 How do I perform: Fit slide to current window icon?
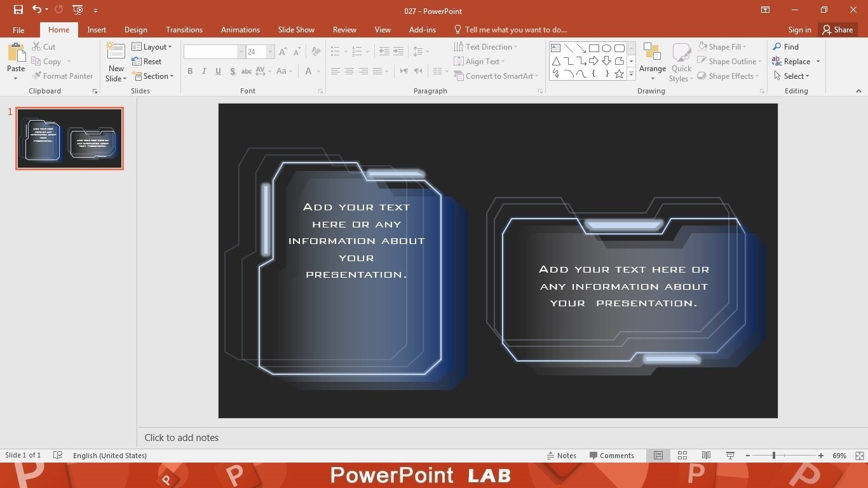coord(860,456)
